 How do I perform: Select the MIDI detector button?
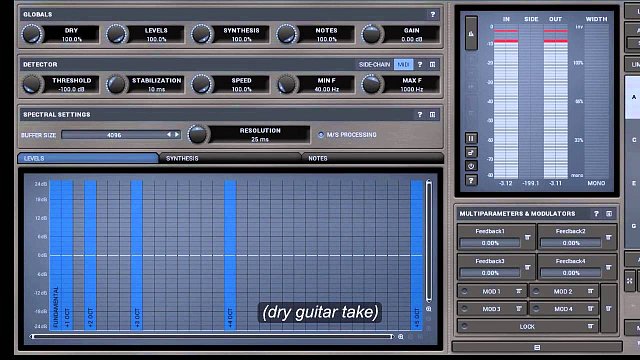tap(403, 64)
